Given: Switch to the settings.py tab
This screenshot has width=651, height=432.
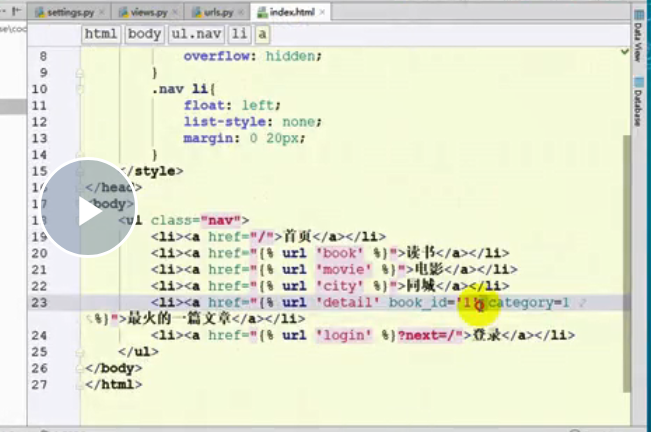Looking at the screenshot, I should point(70,12).
